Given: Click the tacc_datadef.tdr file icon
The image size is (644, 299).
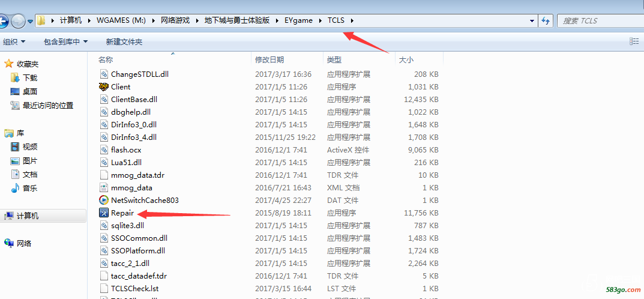Looking at the screenshot, I should [104, 276].
